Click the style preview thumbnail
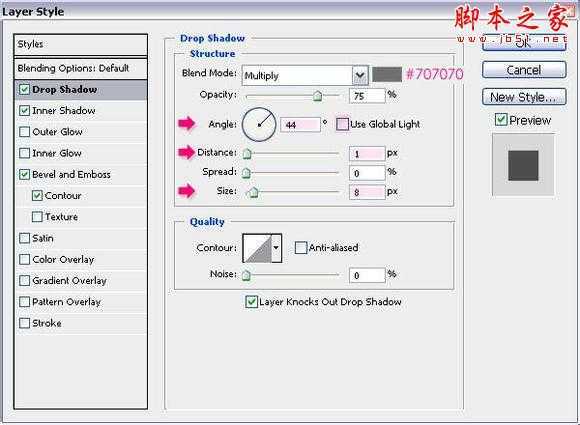 click(x=523, y=165)
